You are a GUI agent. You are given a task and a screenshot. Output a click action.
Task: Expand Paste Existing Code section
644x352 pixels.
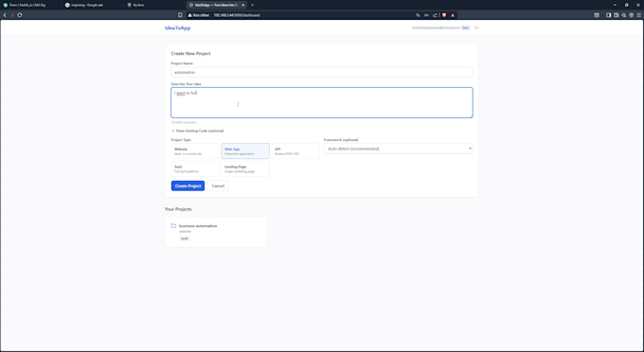pos(198,131)
